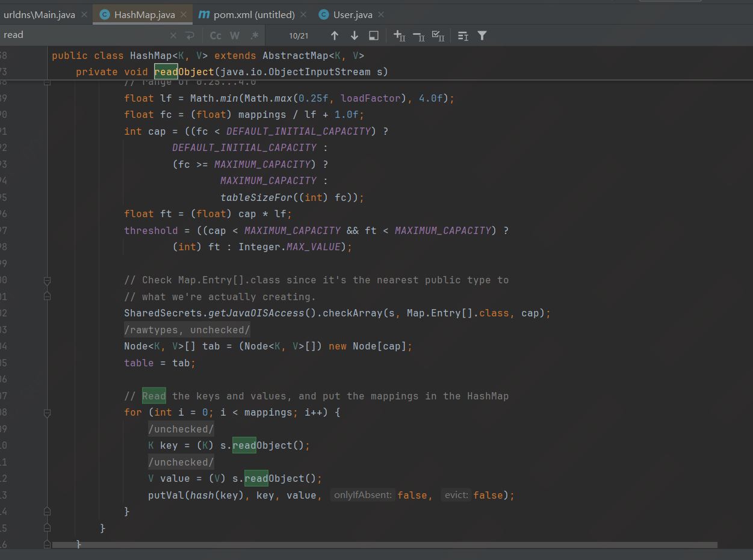Click the horizontal scrollbar at editor bottom

(385, 545)
